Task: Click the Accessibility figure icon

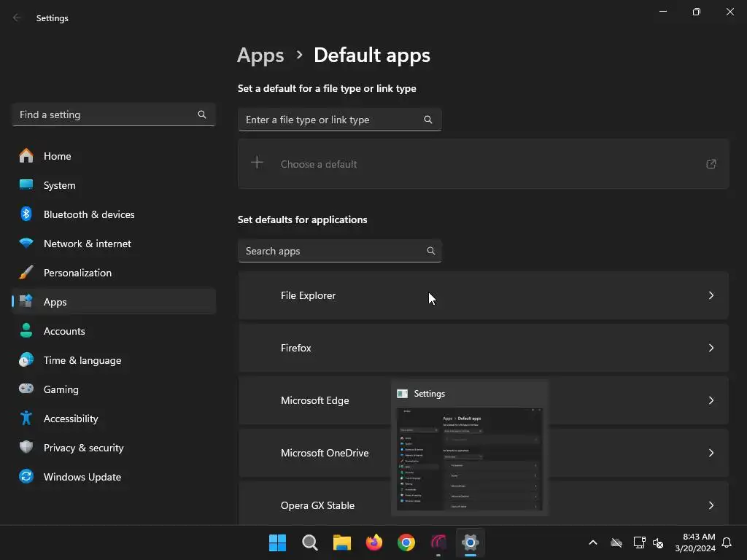Action: (26, 418)
